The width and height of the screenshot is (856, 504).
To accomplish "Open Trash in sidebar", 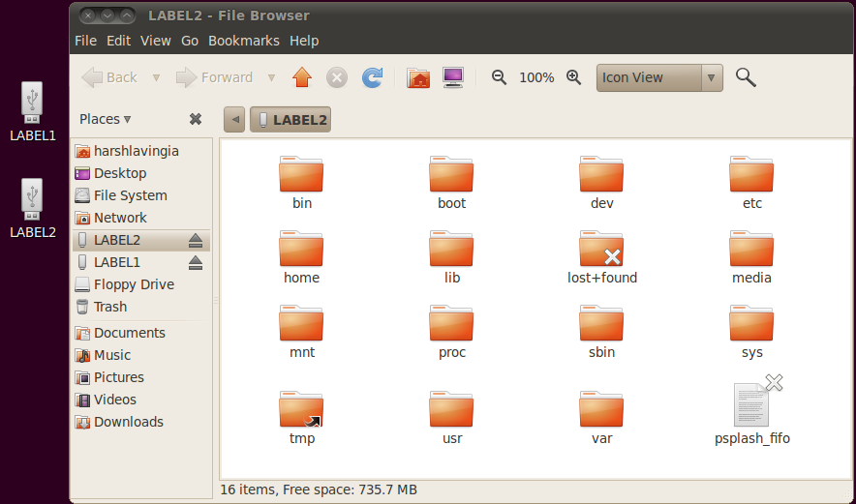I will (142, 307).
